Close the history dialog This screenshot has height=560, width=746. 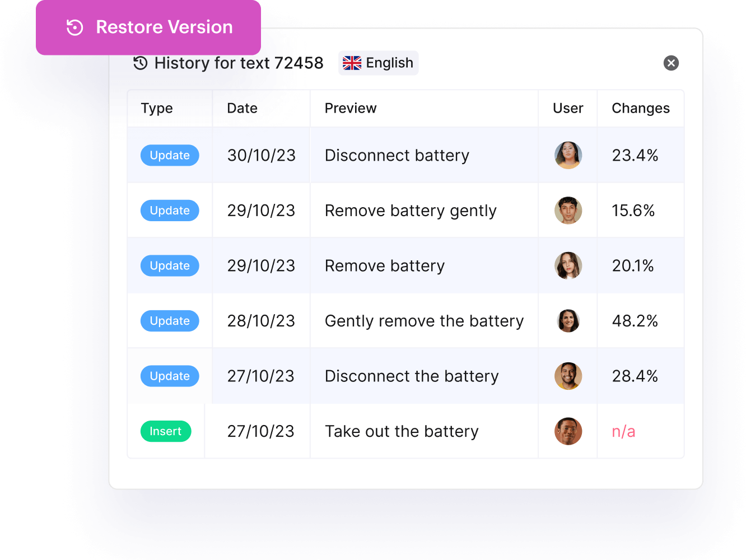point(671,63)
